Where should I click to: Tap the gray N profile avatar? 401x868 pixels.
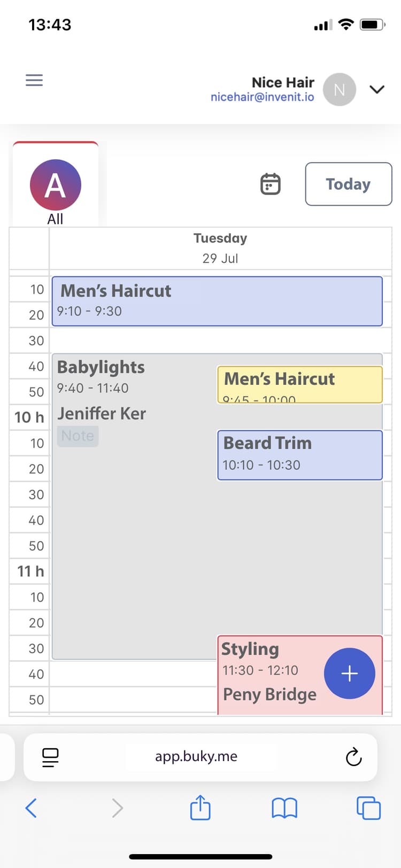tap(339, 90)
